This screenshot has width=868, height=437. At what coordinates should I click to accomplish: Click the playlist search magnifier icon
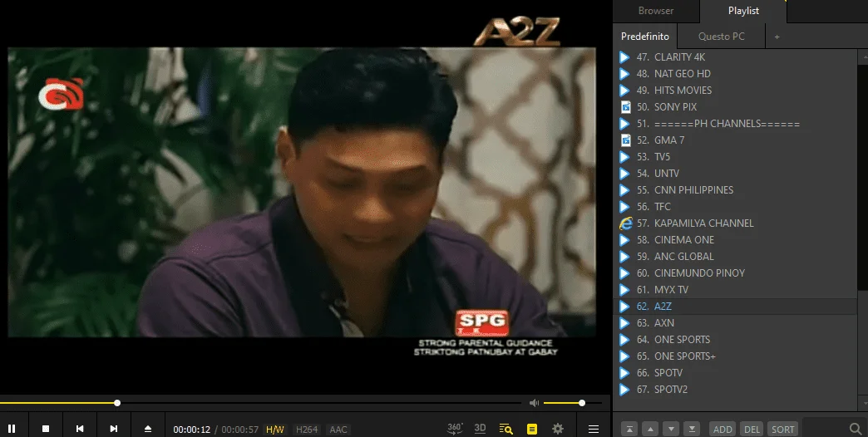(x=856, y=429)
